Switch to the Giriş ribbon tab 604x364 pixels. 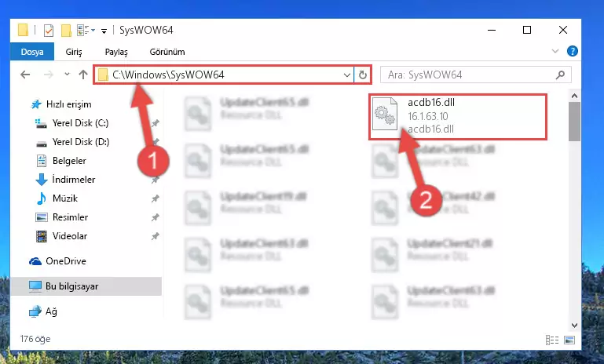(74, 52)
